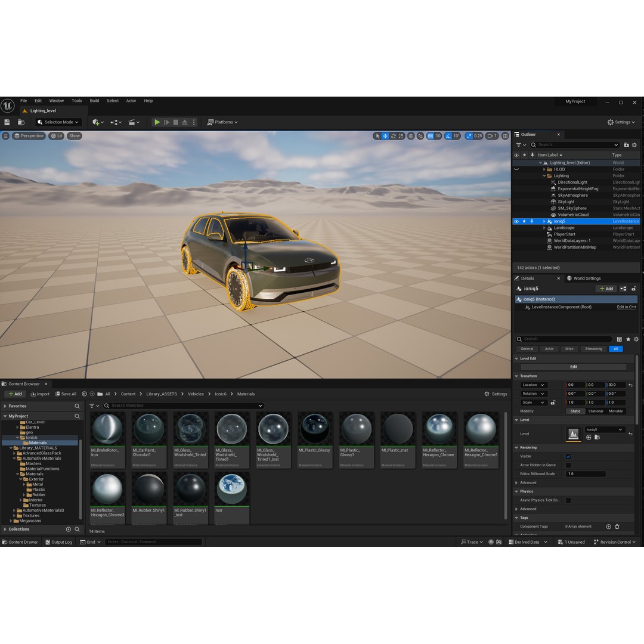Expand the HLOD folder in Outliner

[544, 169]
